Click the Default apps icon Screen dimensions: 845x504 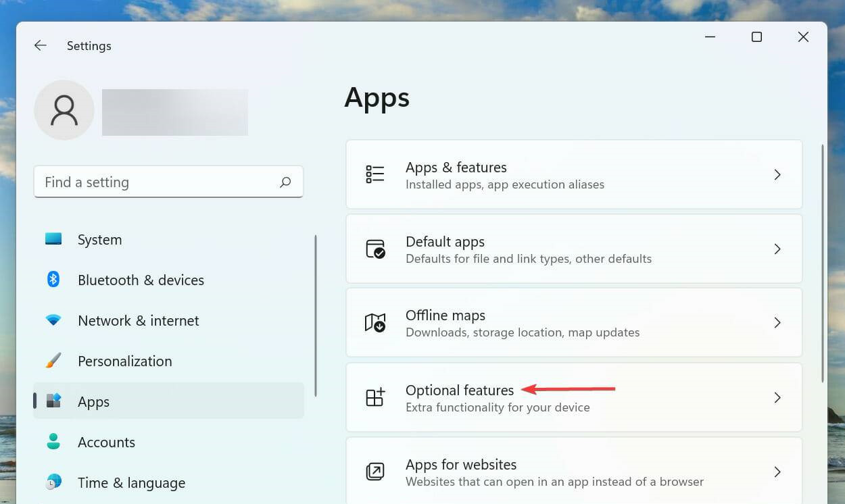click(375, 249)
